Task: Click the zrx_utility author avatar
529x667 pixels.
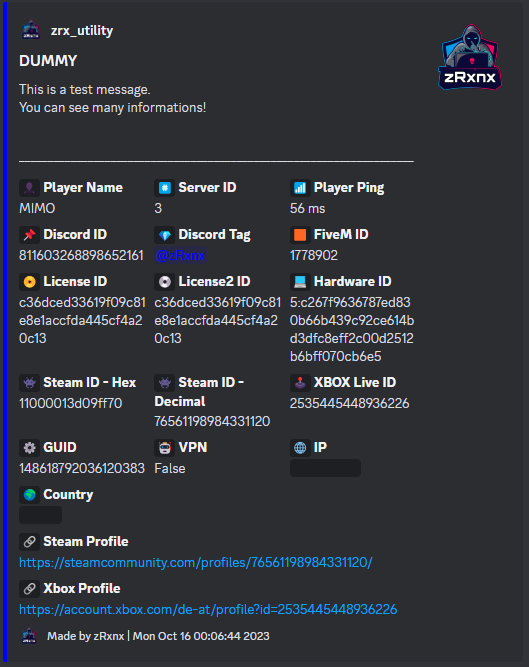Action: point(31,31)
